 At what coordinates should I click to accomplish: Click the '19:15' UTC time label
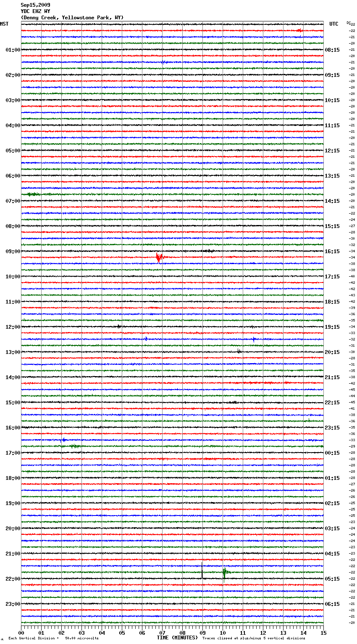pyautogui.click(x=332, y=327)
